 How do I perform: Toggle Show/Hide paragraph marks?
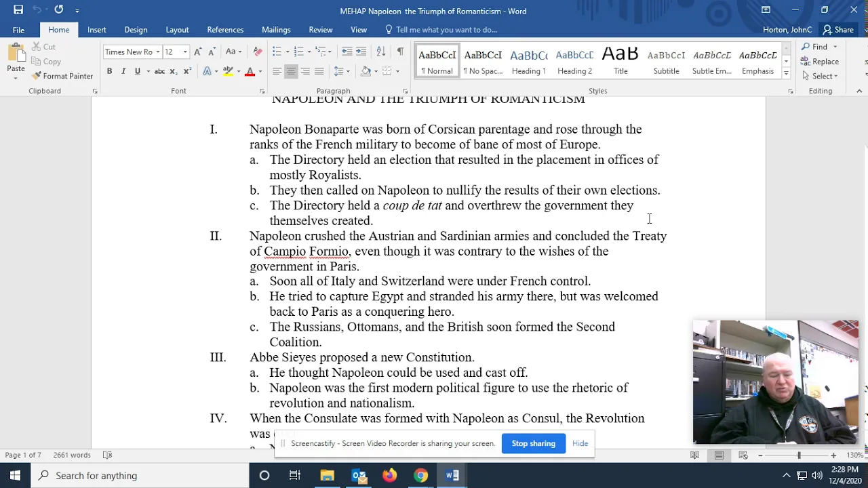(400, 52)
